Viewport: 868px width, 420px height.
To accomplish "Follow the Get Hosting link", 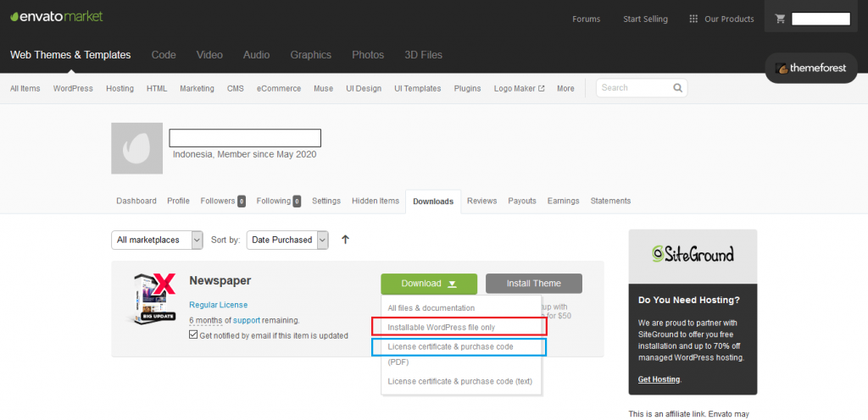I will [x=659, y=379].
